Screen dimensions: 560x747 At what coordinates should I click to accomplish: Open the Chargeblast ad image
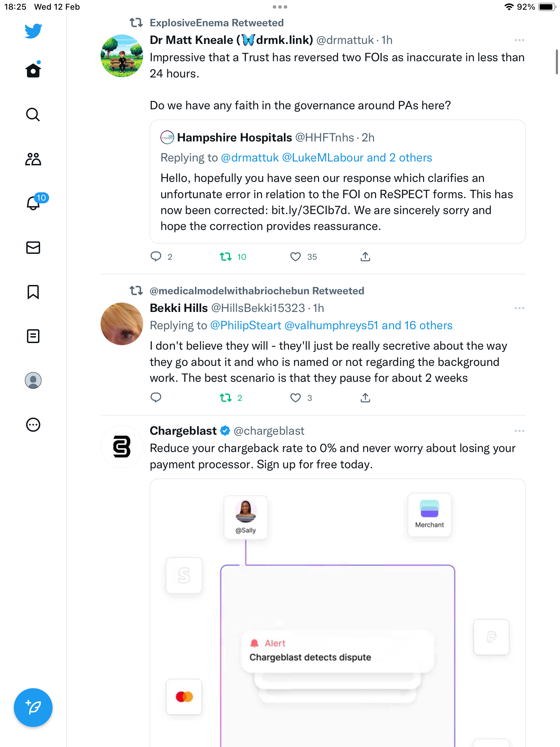coord(338,613)
